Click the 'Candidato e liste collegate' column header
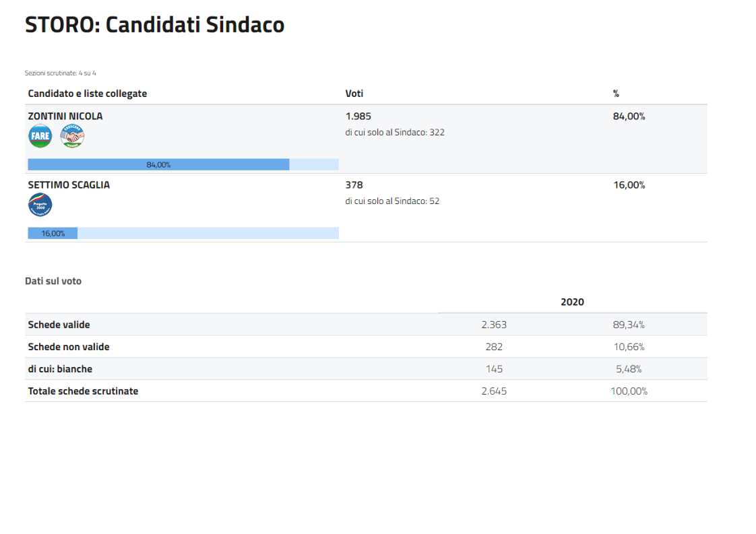The image size is (756, 534). pyautogui.click(x=88, y=94)
